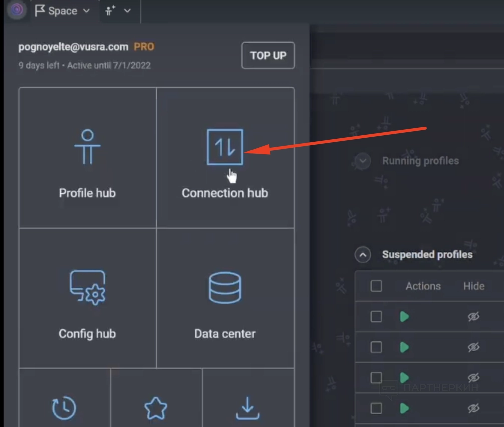Collapse the Suspended profiles section
The image size is (504, 427).
363,255
